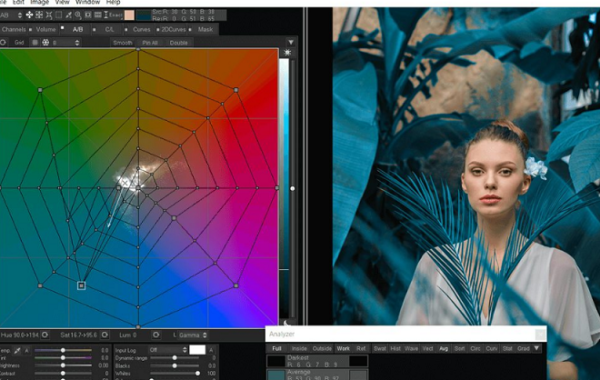Adjust the Grid size stepper arrows
600x380 pixels.
click(77, 42)
